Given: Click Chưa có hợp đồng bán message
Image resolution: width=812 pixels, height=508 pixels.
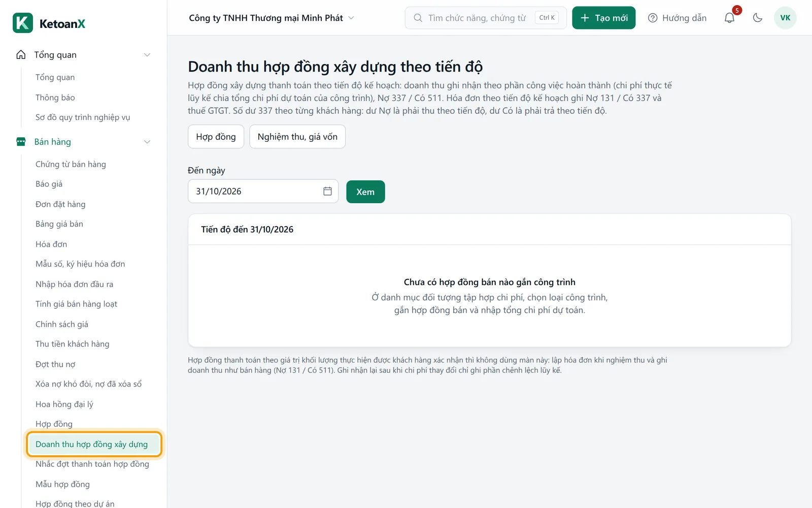Looking at the screenshot, I should click(x=490, y=282).
